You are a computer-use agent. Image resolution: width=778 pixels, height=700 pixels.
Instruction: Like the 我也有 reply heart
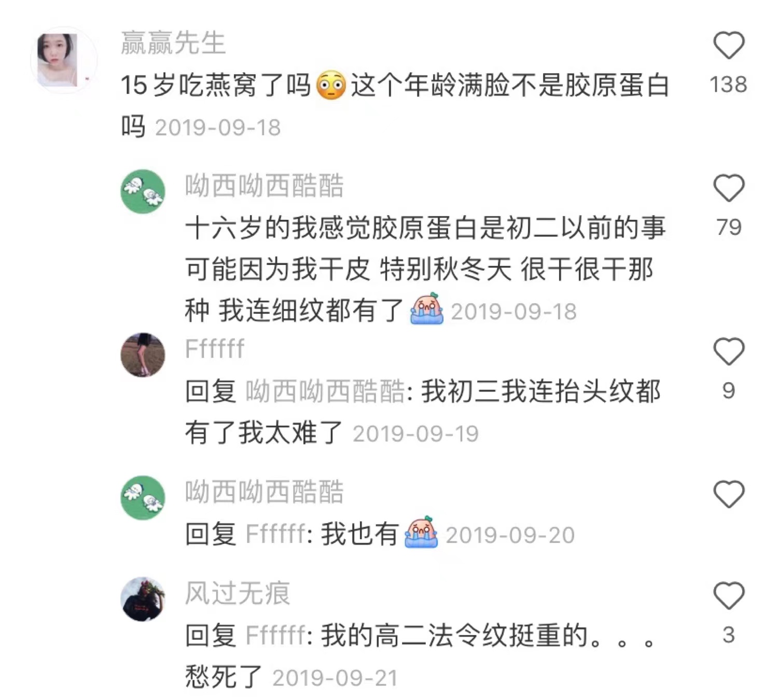[x=729, y=494]
